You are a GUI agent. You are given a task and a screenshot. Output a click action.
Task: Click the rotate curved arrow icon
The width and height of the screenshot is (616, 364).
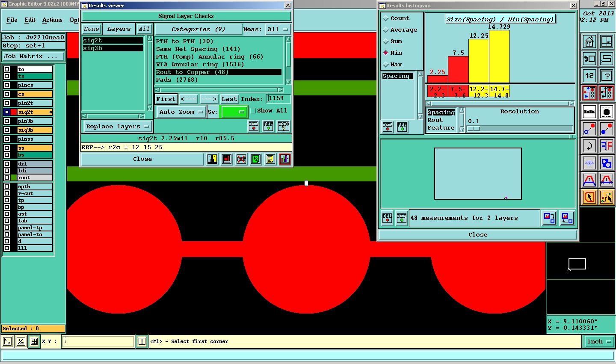589,146
